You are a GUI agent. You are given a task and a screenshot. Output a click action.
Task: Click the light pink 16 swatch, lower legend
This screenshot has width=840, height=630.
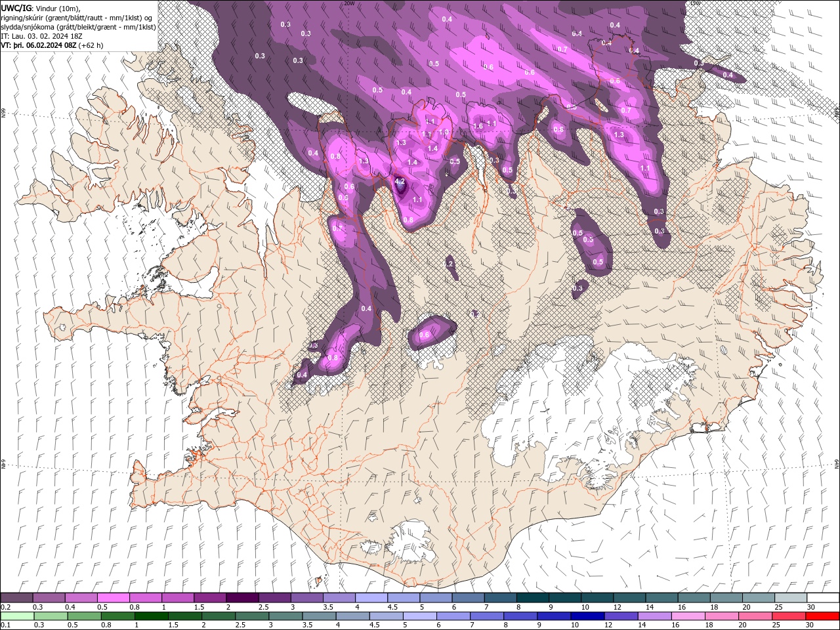coord(687,616)
